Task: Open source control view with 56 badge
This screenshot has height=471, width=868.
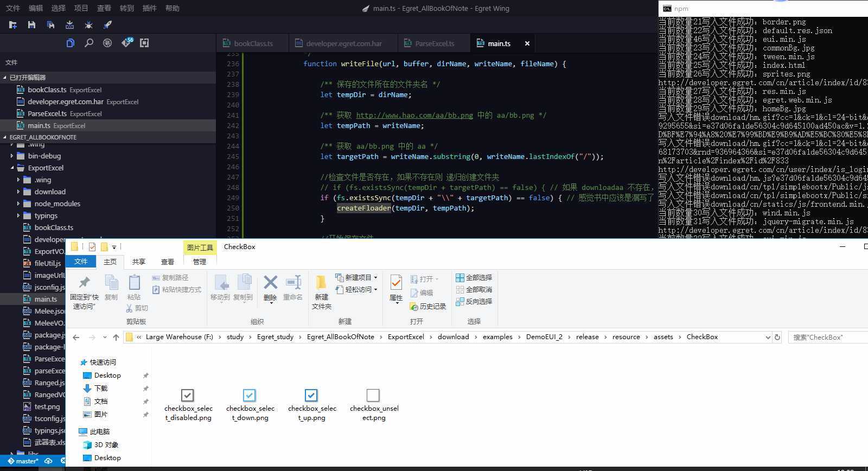Action: [127, 42]
